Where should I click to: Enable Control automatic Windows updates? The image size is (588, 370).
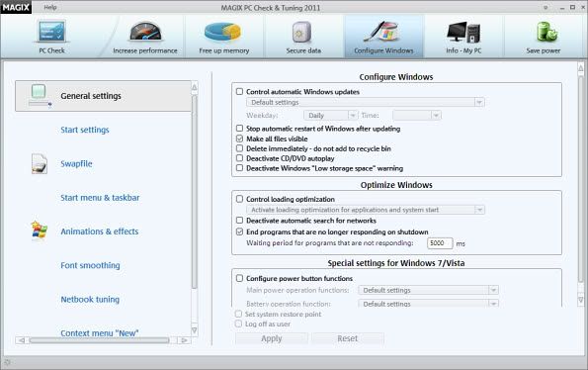coord(239,91)
